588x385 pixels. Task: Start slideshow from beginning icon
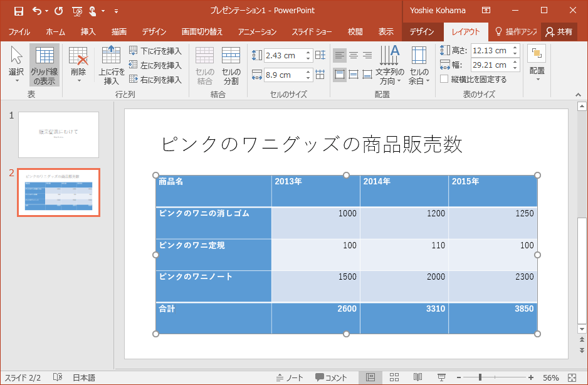point(77,11)
